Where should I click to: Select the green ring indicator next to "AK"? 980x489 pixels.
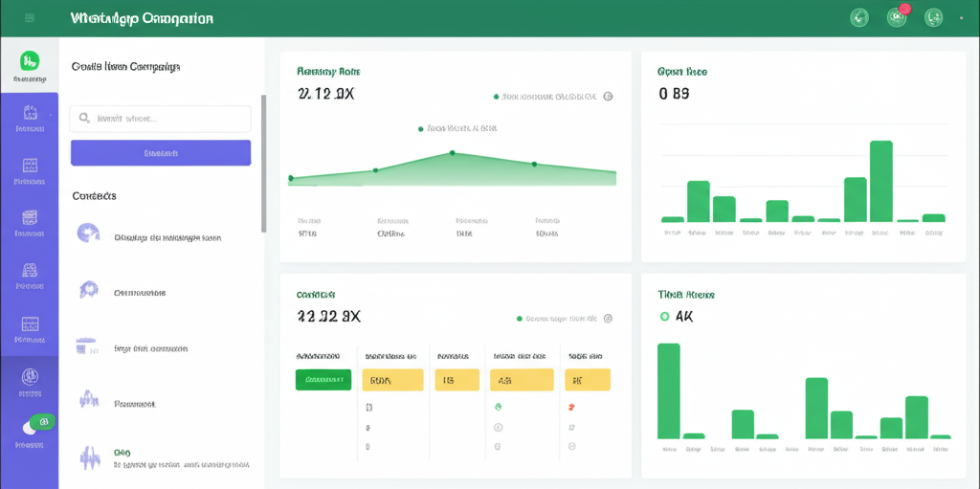click(664, 317)
